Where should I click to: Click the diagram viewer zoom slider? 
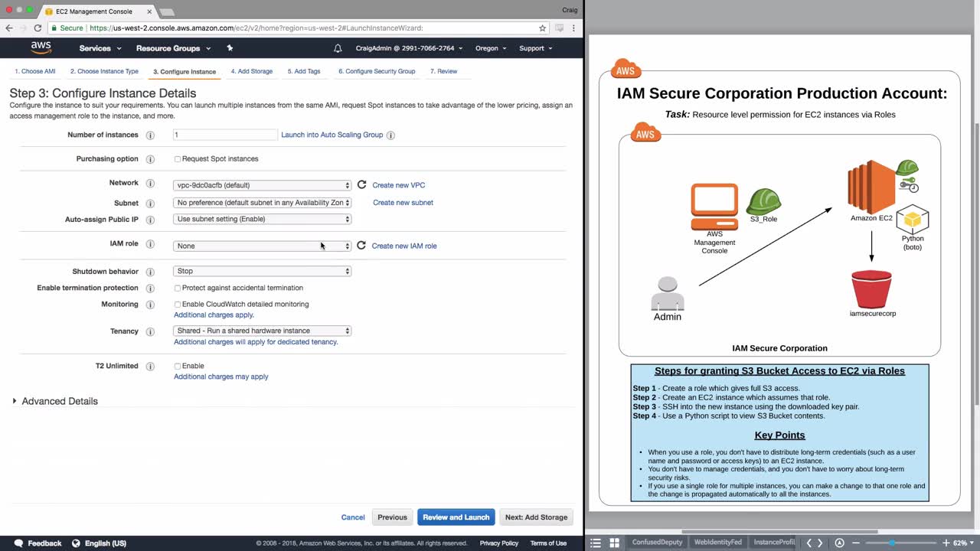click(x=901, y=543)
